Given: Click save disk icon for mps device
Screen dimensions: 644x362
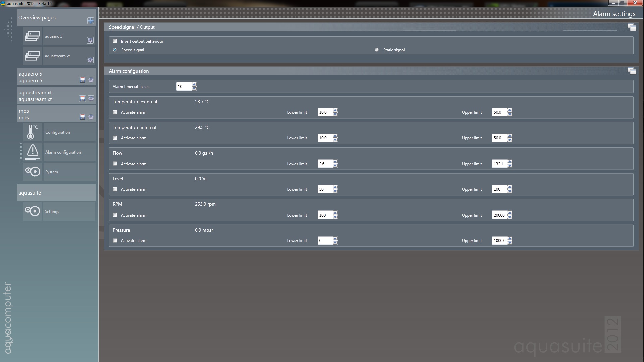Looking at the screenshot, I should (82, 117).
